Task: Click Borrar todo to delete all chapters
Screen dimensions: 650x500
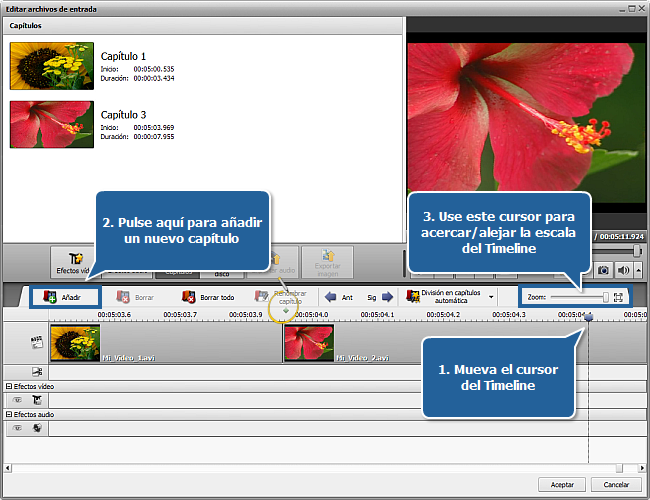Action: pyautogui.click(x=207, y=297)
